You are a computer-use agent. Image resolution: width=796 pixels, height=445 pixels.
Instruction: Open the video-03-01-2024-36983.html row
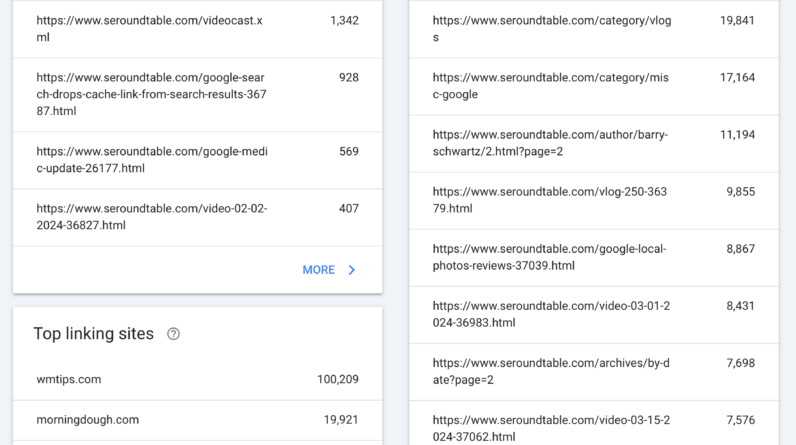(x=594, y=315)
